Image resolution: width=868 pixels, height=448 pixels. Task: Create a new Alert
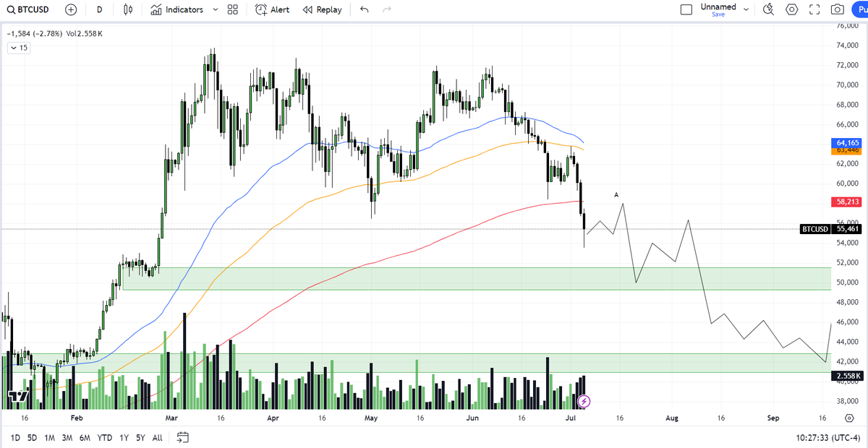pos(272,10)
